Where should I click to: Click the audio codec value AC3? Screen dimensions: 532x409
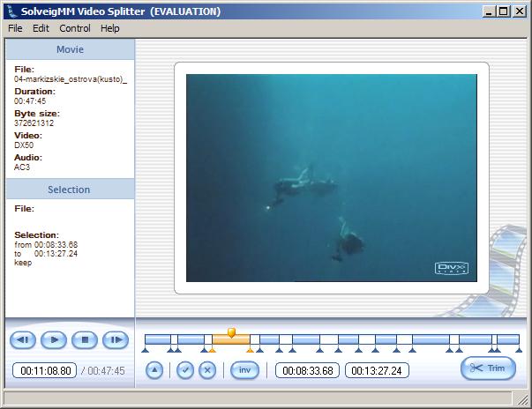22,167
